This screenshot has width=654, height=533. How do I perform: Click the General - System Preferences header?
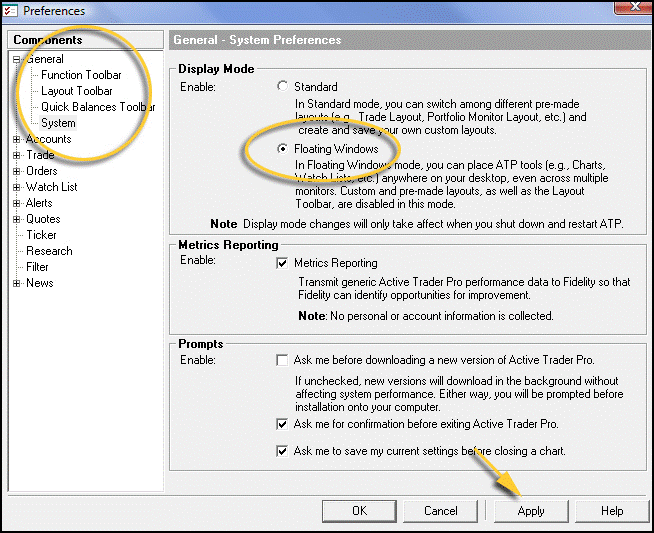(x=411, y=40)
